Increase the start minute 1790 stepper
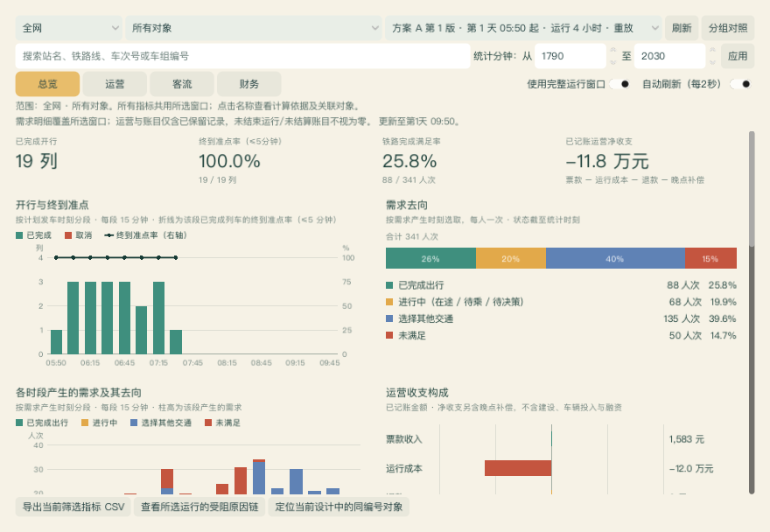Viewport: 770px width, 532px height. (612, 50)
